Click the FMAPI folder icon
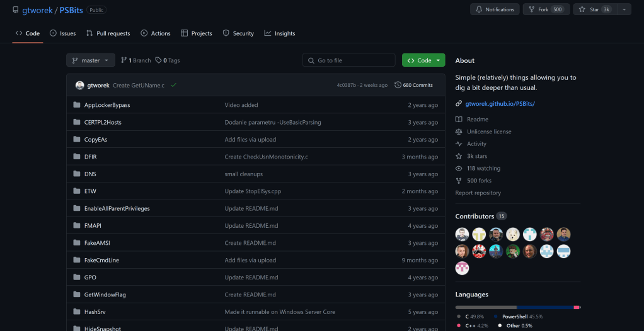 coord(76,225)
